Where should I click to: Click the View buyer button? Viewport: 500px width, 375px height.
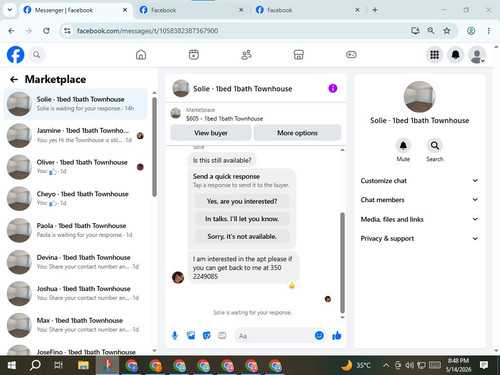point(211,133)
